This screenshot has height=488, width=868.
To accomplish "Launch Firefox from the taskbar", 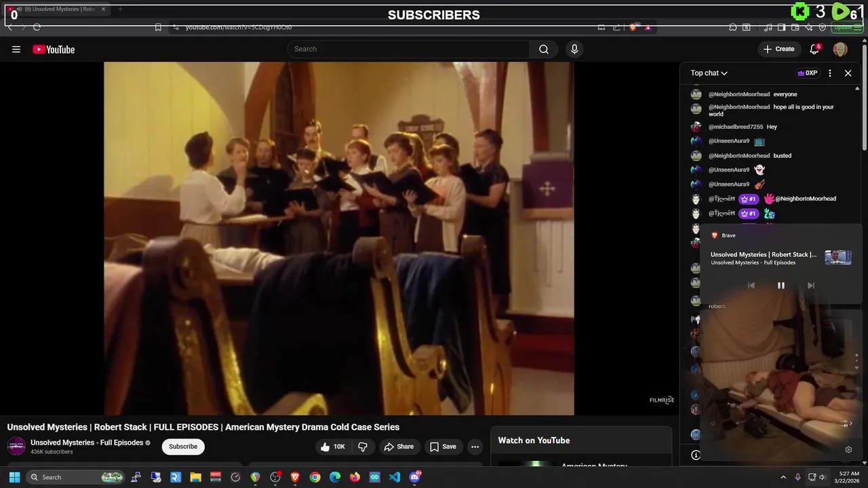I will point(355,477).
